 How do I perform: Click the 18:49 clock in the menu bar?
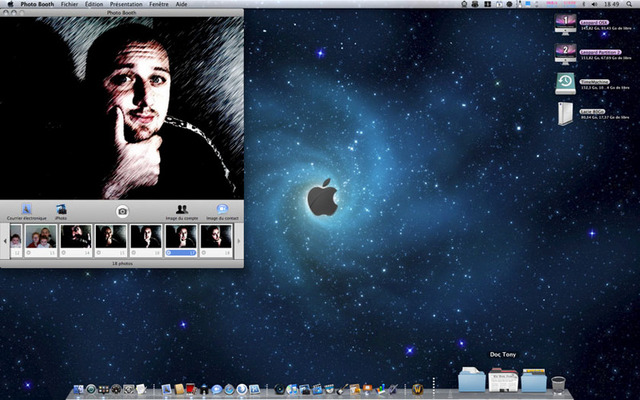point(611,4)
